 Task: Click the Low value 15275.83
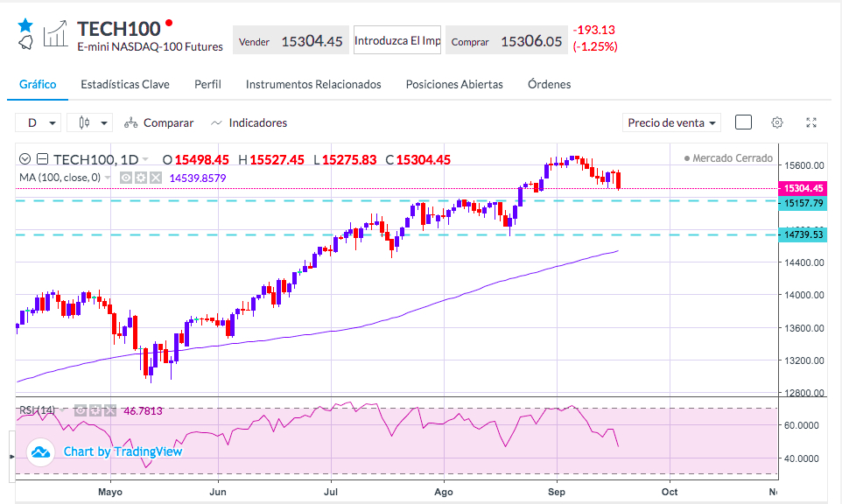(x=349, y=160)
